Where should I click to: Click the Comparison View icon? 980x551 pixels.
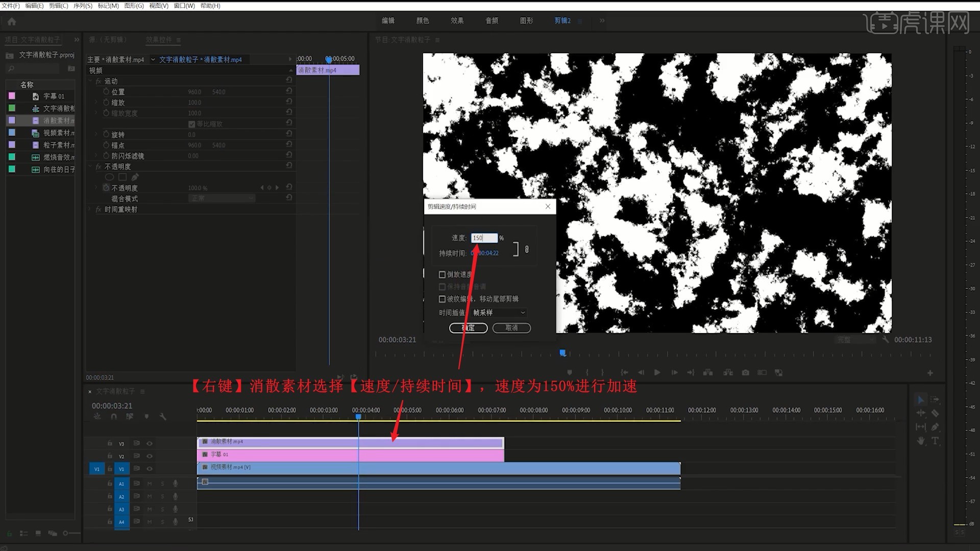pyautogui.click(x=762, y=372)
